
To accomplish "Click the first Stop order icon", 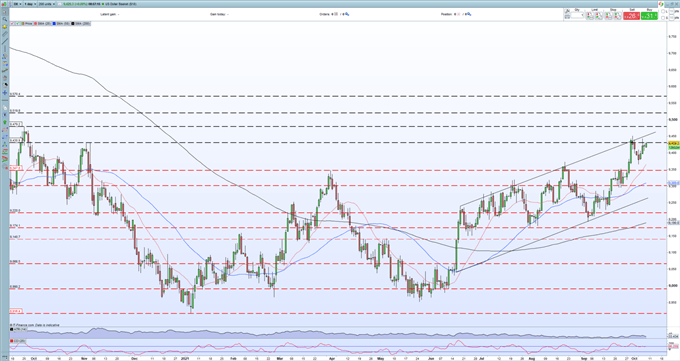I will (608, 16).
